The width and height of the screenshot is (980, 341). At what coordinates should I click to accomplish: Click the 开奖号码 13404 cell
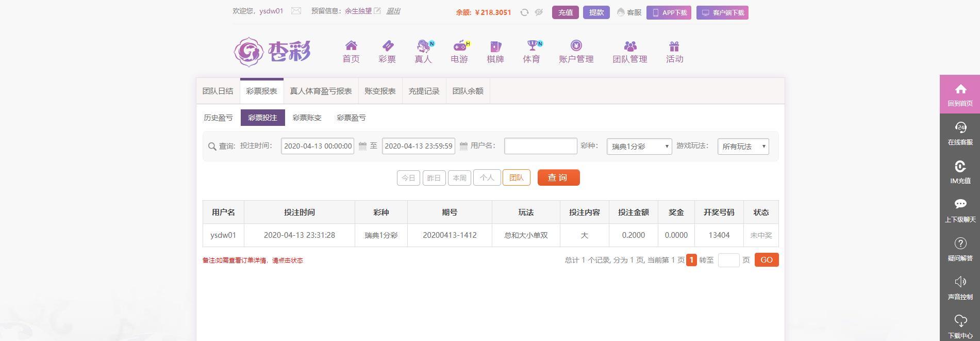[719, 235]
